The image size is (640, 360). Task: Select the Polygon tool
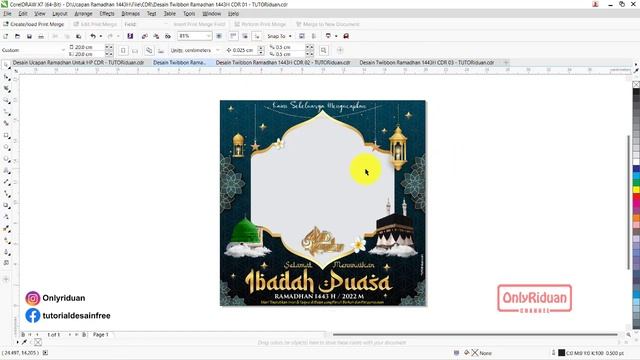(6, 158)
